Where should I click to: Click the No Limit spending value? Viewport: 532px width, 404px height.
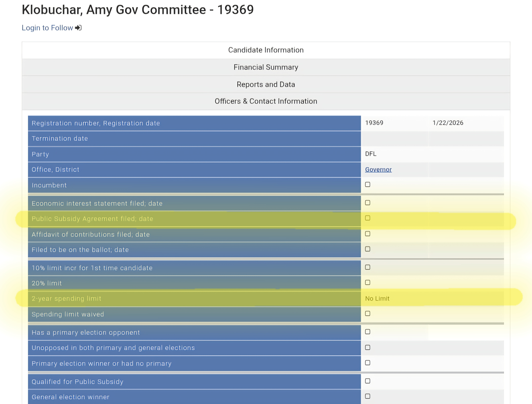click(377, 299)
